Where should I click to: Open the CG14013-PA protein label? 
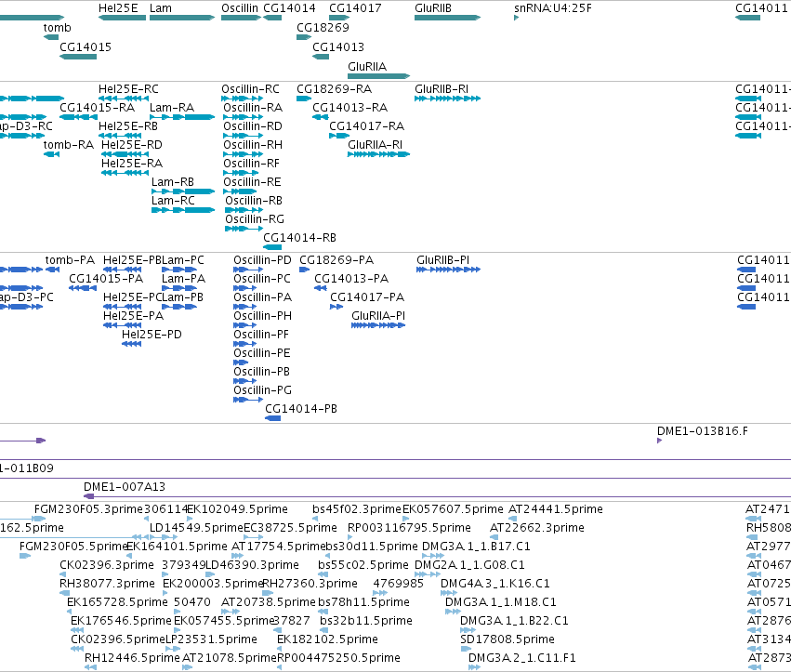point(351,279)
